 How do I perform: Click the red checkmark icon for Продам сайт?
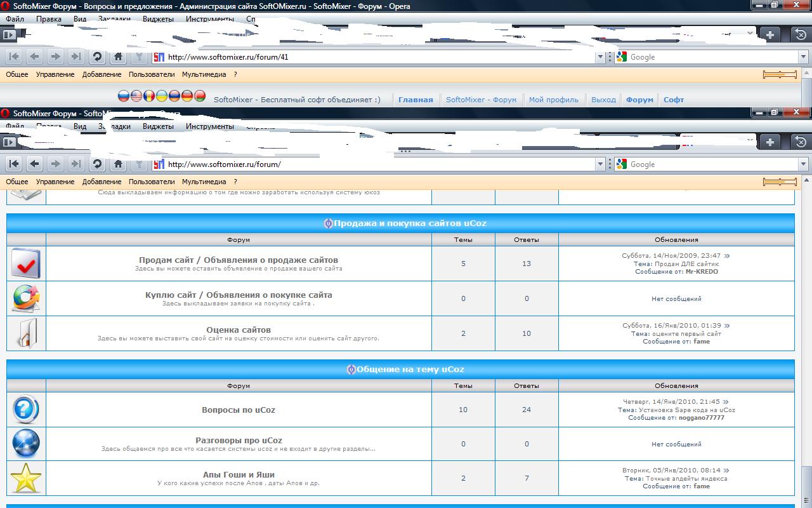26,264
